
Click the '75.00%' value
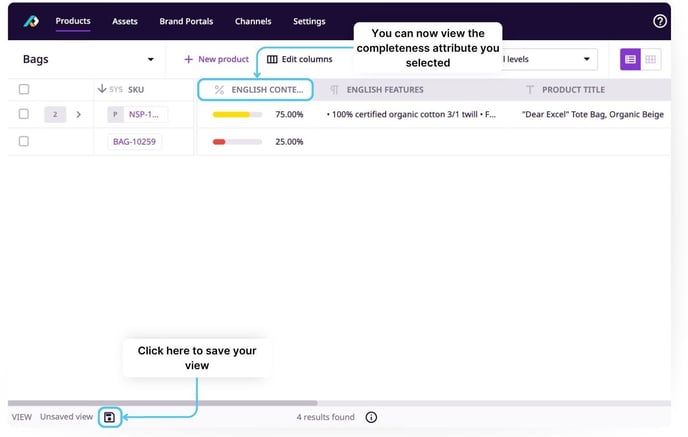click(289, 115)
